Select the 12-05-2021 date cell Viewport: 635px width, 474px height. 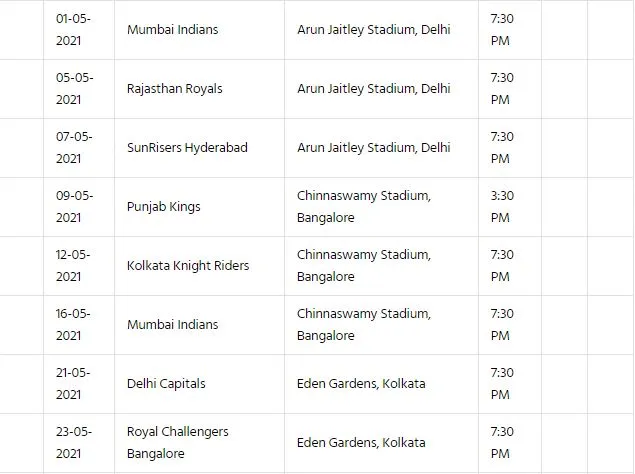coord(79,266)
